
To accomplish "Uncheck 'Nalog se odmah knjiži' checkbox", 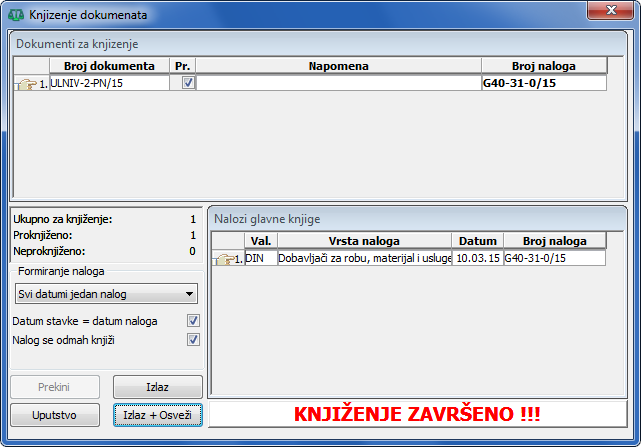I will (x=194, y=340).
